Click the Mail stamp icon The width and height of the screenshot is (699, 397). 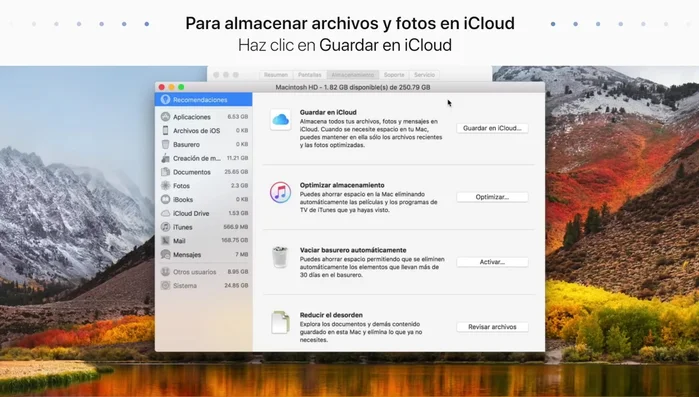point(165,241)
